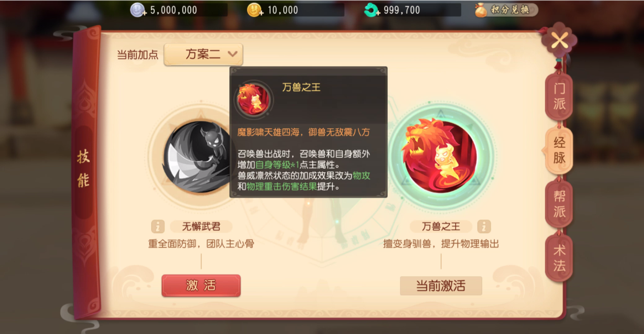Open the 帮派 tab
Image resolution: width=644 pixels, height=334 pixels.
[x=559, y=204]
